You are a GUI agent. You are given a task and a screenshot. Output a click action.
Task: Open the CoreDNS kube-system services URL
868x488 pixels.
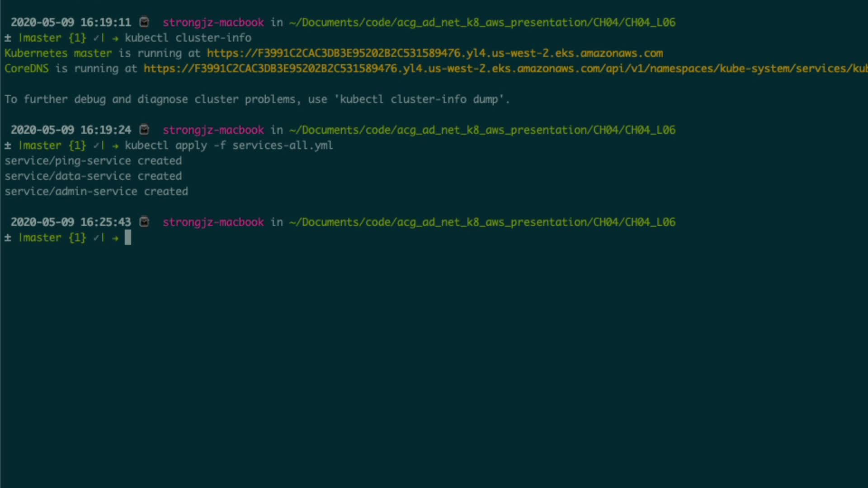(x=505, y=69)
